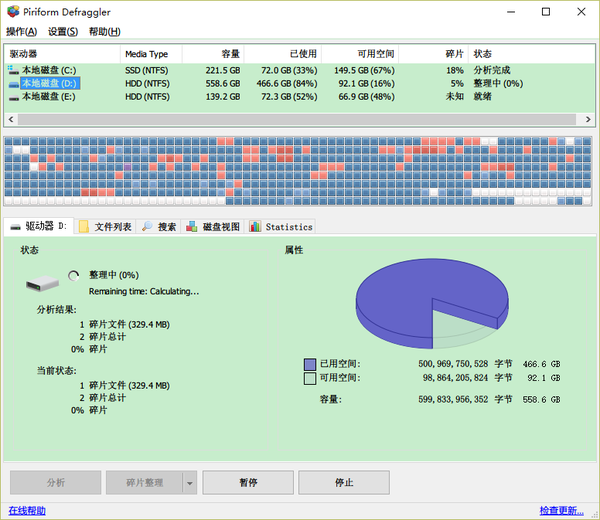This screenshot has height=520, width=600.
Task: Open the 在线帮助 link
Action: point(27,510)
